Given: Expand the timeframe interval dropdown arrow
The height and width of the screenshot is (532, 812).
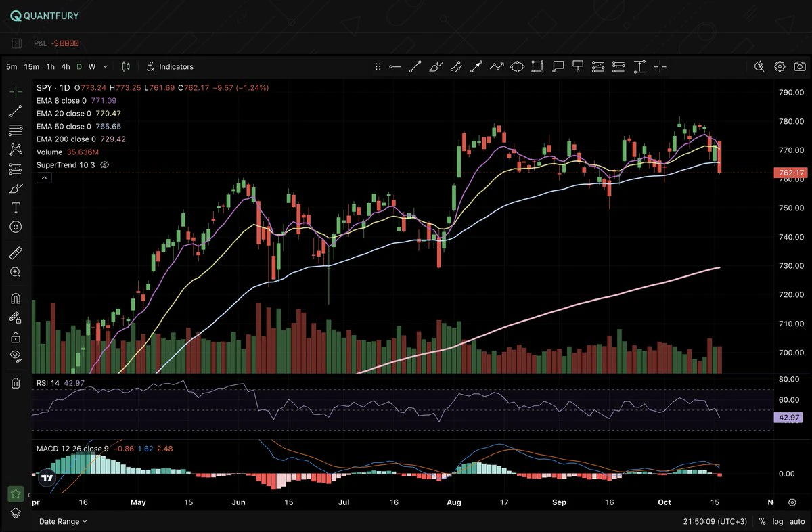Looking at the screenshot, I should pos(105,66).
